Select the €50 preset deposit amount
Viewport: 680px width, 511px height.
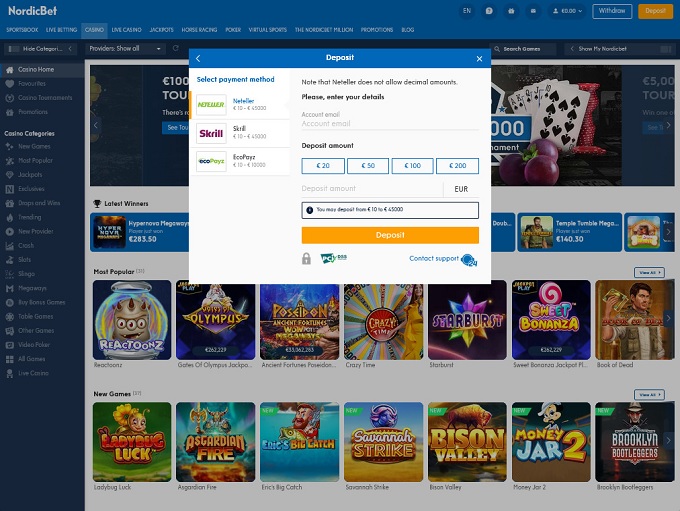pyautogui.click(x=368, y=166)
